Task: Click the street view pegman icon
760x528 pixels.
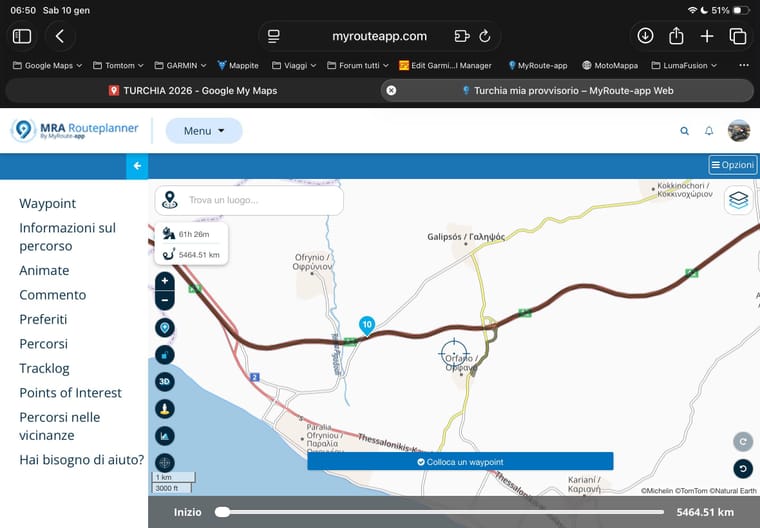Action: click(x=164, y=408)
